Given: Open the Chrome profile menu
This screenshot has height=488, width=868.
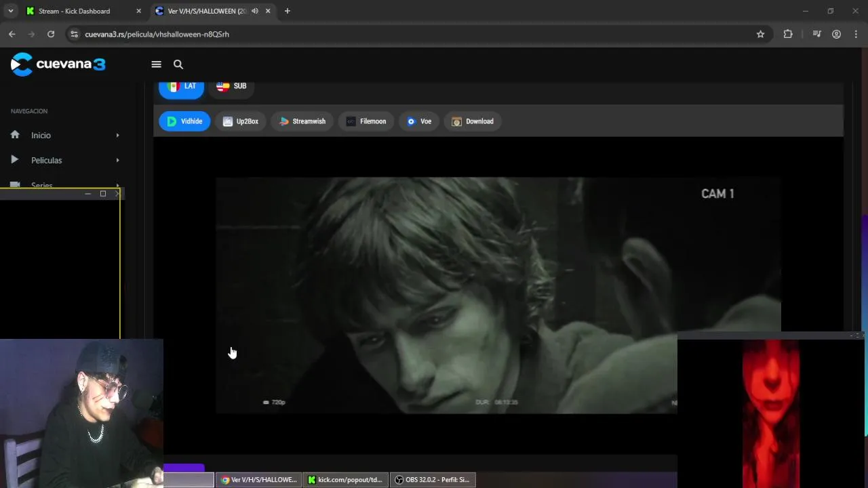Looking at the screenshot, I should pos(836,34).
